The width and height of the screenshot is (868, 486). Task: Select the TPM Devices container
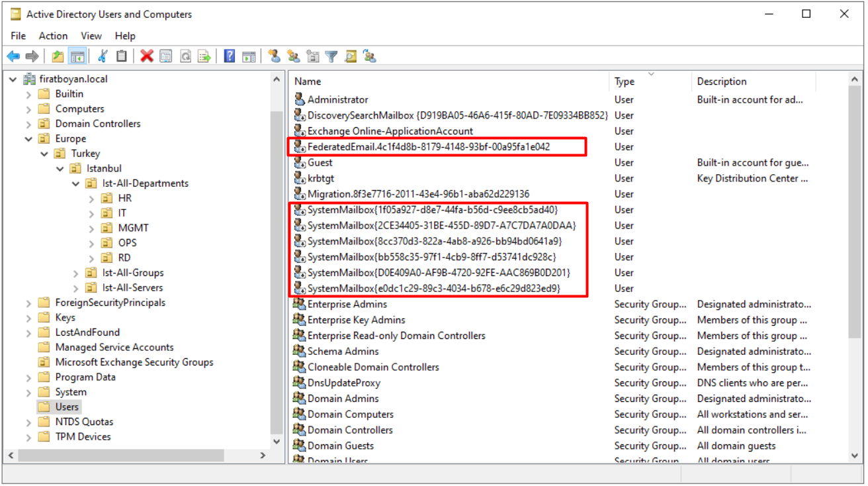coord(83,436)
